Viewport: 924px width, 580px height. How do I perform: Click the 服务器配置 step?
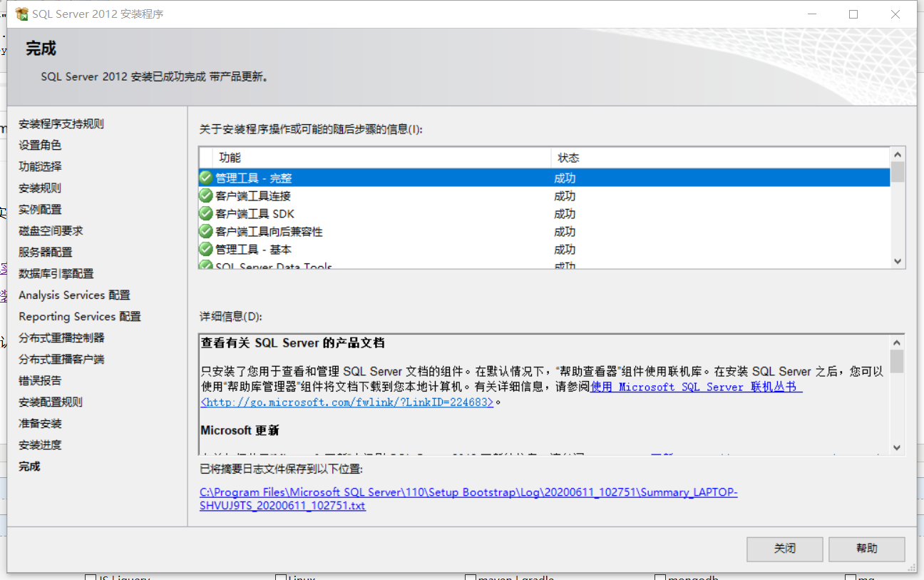click(46, 252)
